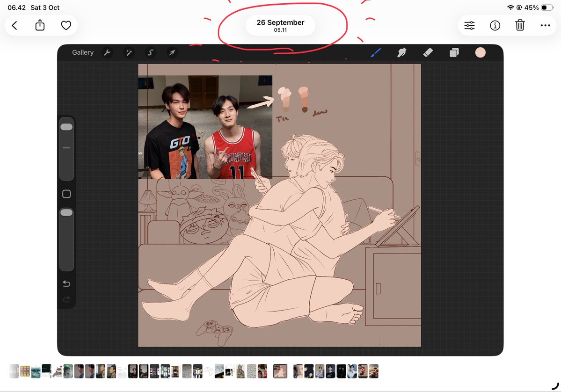
Task: Tap the 45% battery percentage text
Action: [x=532, y=7]
